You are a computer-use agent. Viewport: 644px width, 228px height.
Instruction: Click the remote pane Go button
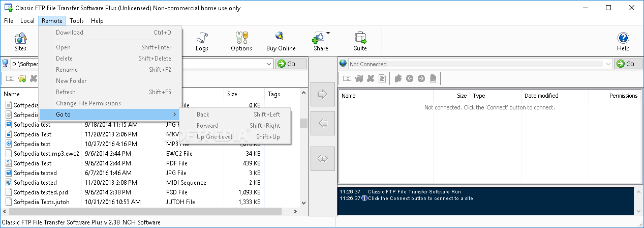[628, 64]
